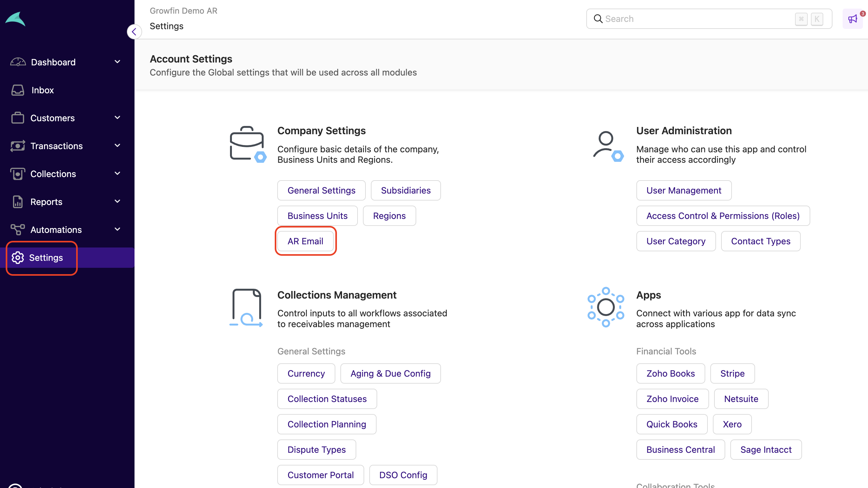Expand the Dashboard menu chevron
The image size is (868, 488).
117,62
